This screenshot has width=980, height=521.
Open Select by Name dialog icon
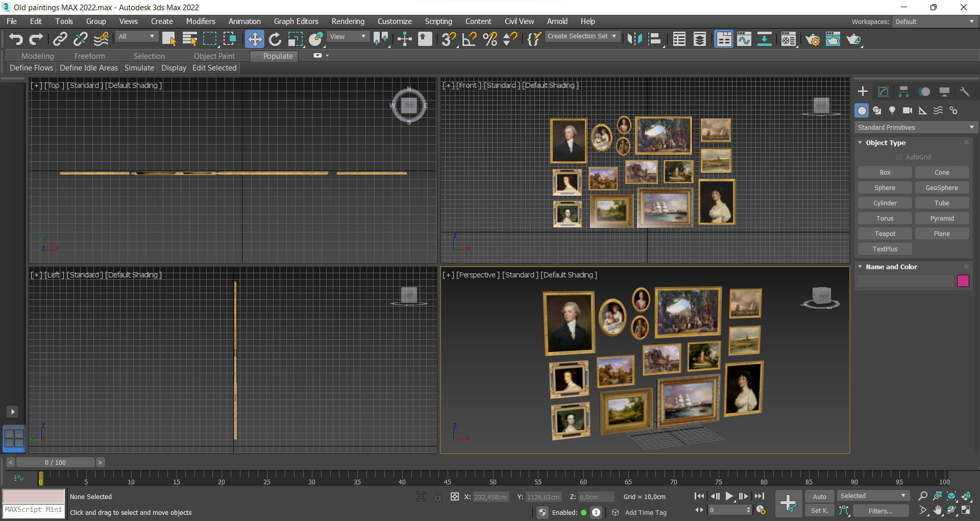[x=189, y=39]
